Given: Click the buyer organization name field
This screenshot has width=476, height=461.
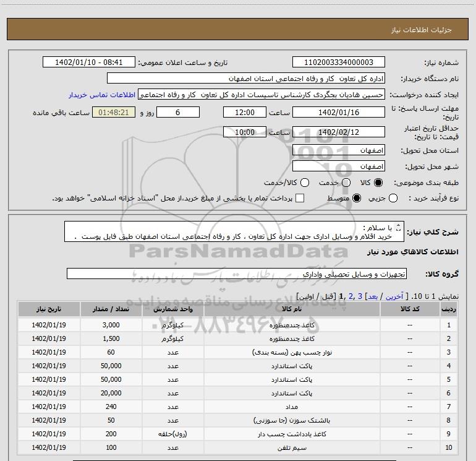Looking at the screenshot, I should [x=246, y=79].
